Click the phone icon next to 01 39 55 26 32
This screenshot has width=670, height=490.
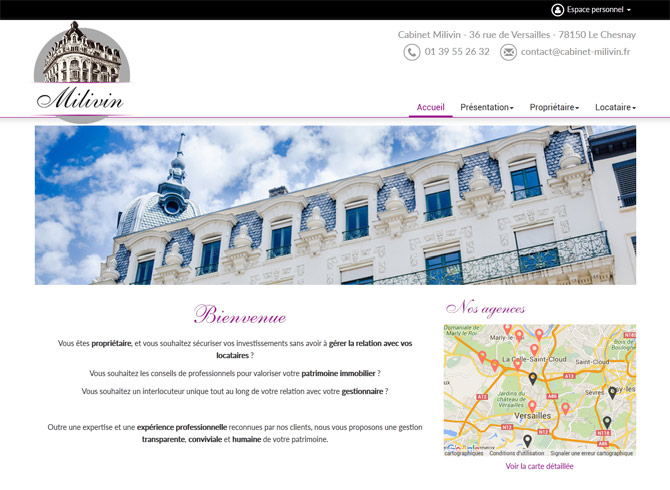tap(412, 52)
